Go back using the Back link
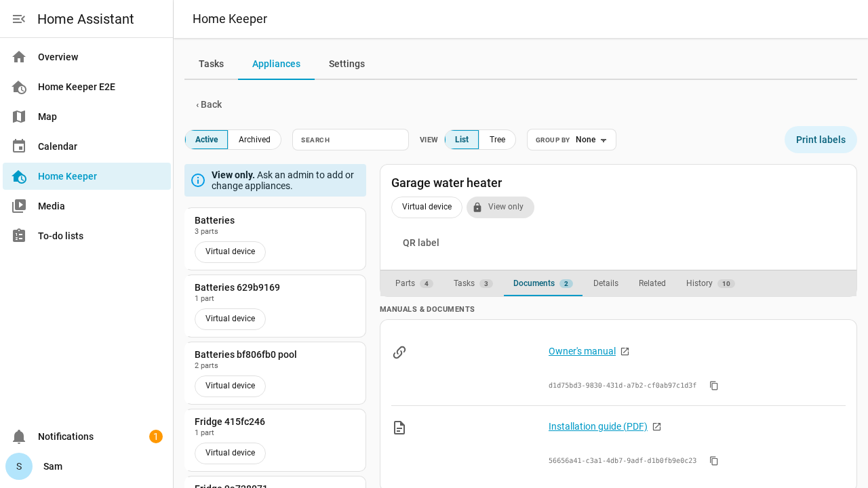Screen dimensions: 868x488 pyautogui.click(x=209, y=104)
